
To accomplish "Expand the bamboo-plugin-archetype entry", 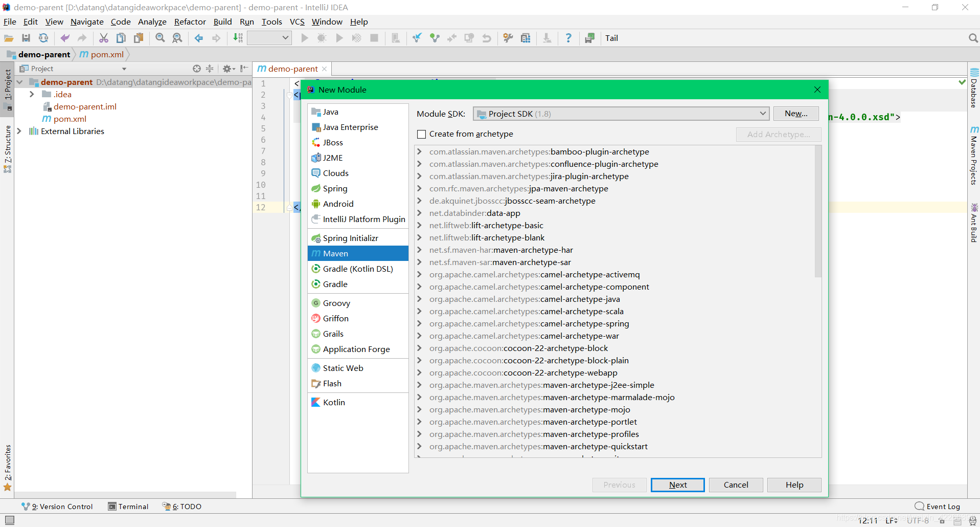I will pyautogui.click(x=420, y=151).
